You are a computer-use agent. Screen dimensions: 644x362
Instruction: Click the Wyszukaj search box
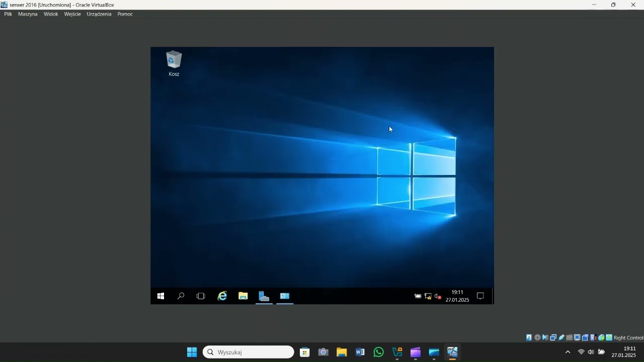click(x=249, y=352)
